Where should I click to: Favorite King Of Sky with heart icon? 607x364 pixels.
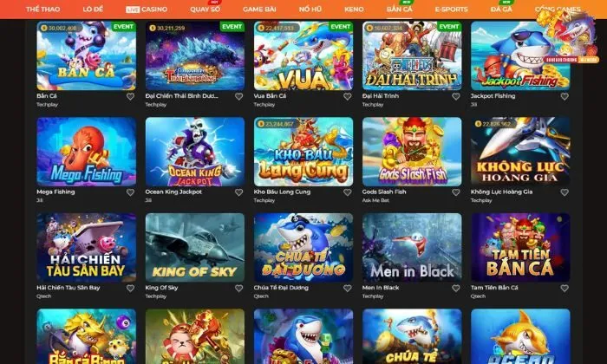click(238, 289)
